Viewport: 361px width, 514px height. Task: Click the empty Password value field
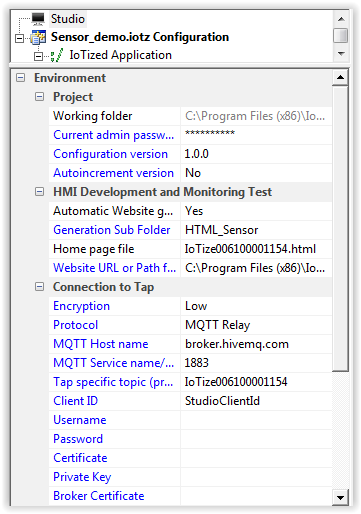256,439
